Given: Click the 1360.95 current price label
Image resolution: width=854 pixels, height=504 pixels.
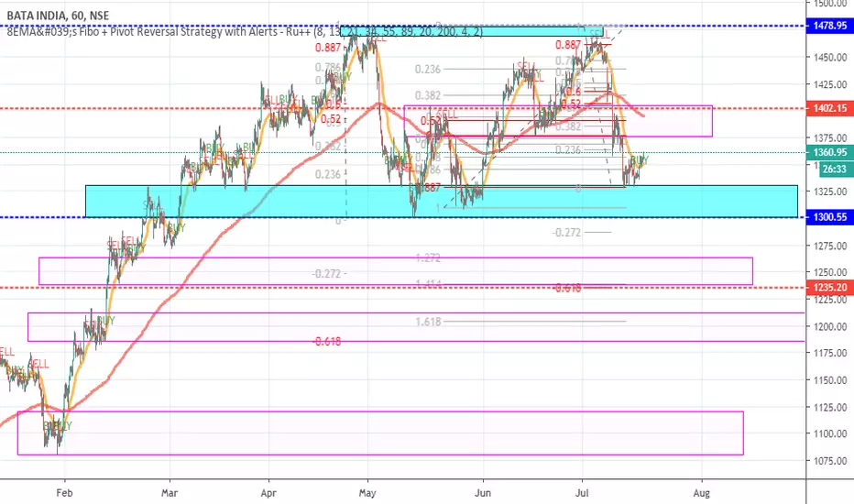Looking at the screenshot, I should point(829,152).
